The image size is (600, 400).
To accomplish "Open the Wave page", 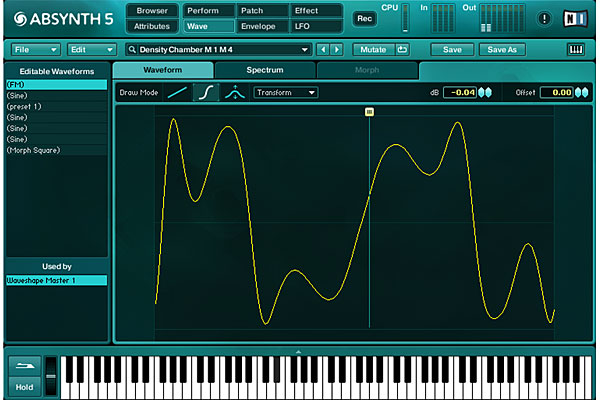I will 208,26.
